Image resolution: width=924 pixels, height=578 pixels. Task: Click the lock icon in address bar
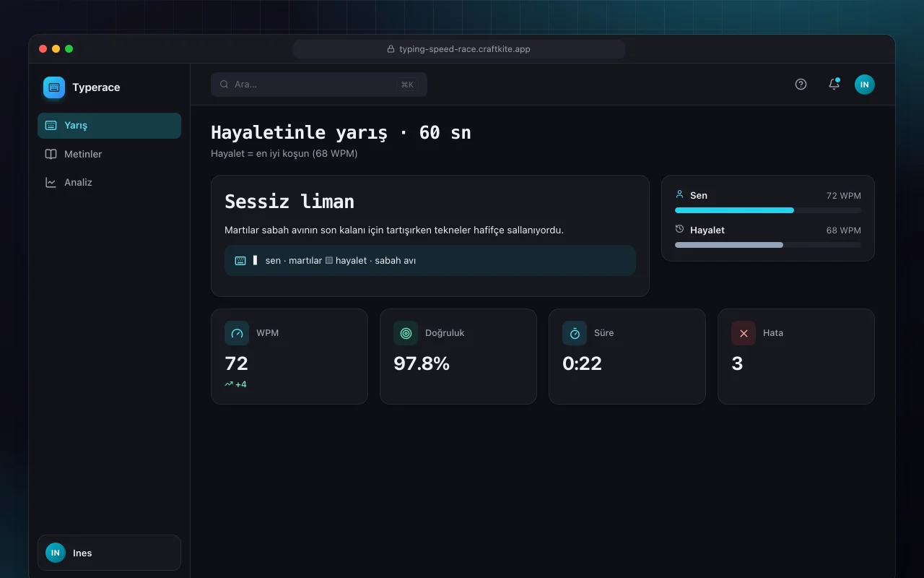tap(391, 49)
